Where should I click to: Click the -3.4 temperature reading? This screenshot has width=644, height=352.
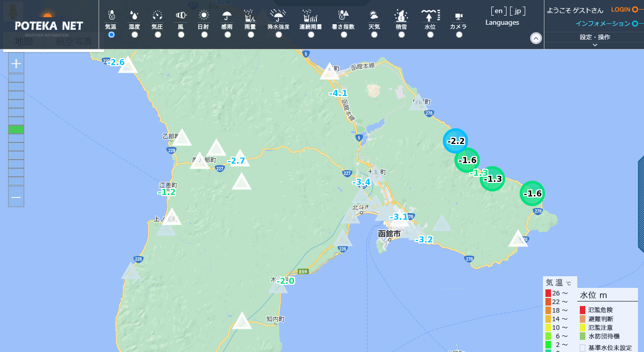point(362,182)
